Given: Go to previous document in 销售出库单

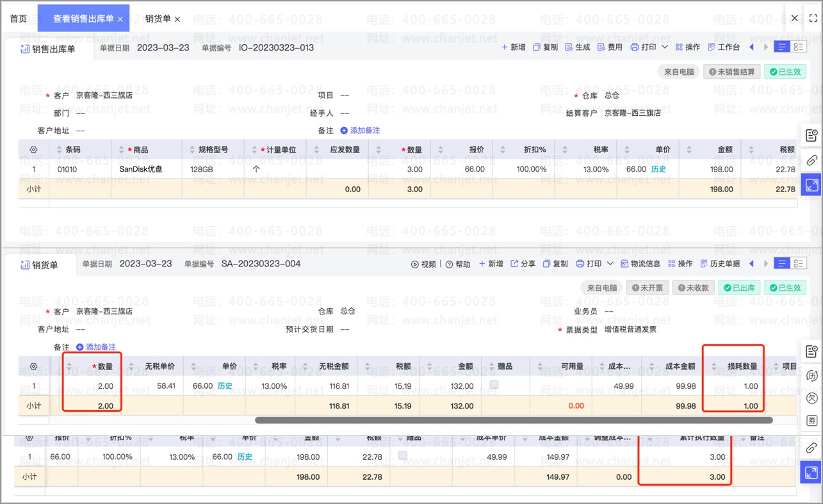Looking at the screenshot, I should point(751,47).
